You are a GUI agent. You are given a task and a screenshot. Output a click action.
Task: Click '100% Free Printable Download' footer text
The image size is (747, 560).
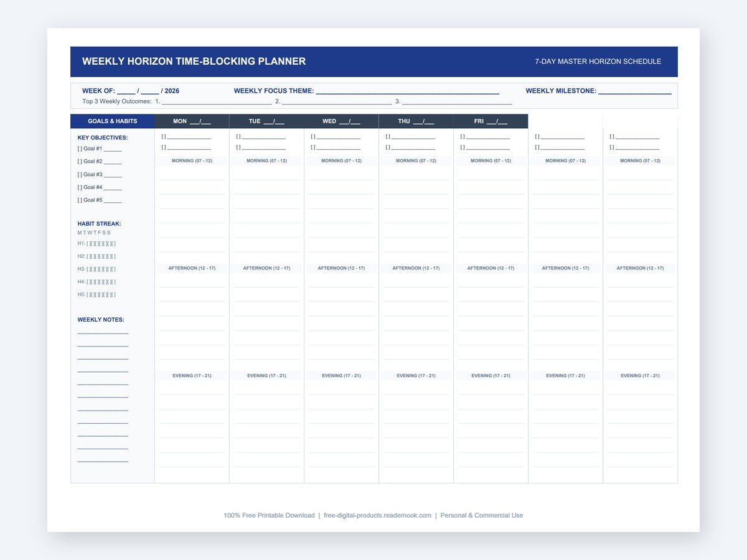269,515
